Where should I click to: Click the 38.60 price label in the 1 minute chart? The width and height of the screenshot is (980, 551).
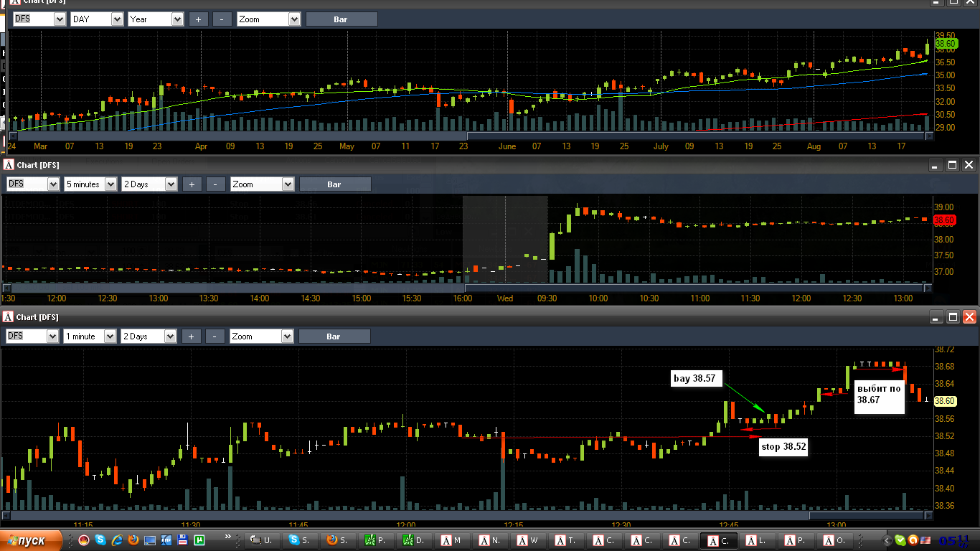[x=945, y=401]
